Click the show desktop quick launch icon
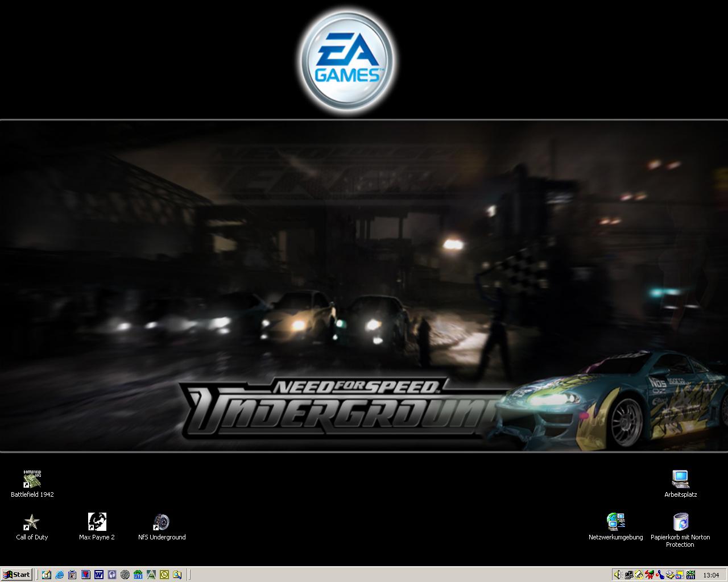Screen dimensions: 728x582 46,575
